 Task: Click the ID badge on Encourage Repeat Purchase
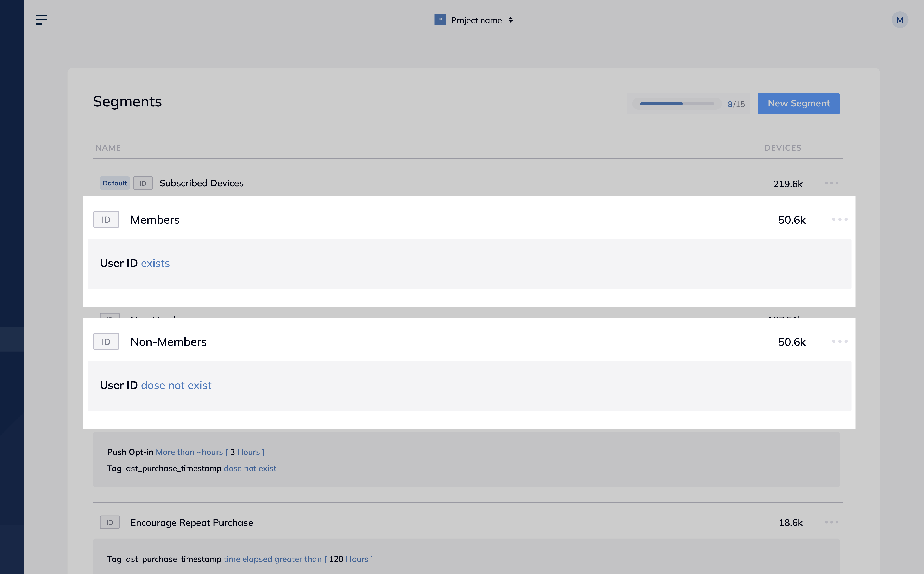pos(110,522)
